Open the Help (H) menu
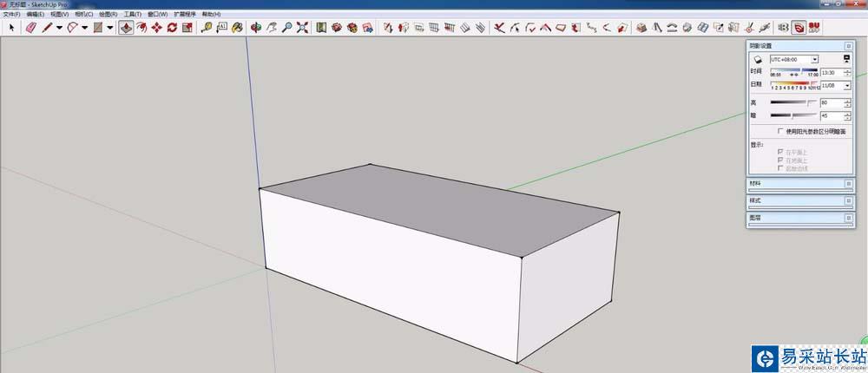 [x=212, y=14]
